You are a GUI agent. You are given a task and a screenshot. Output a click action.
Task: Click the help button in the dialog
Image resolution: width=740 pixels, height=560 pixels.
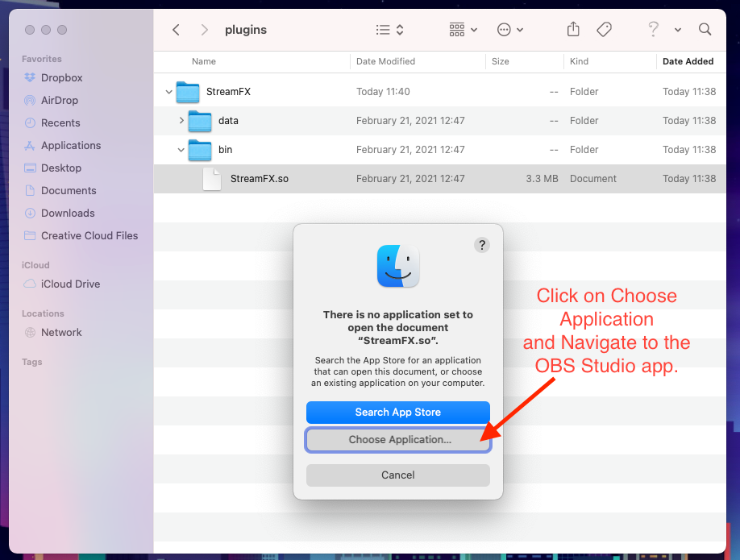[482, 245]
